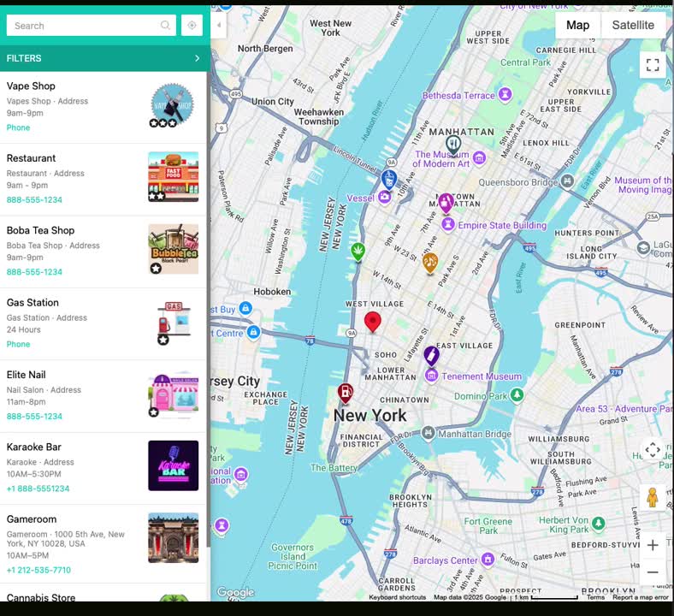Image resolution: width=674 pixels, height=616 pixels.
Task: Open the Boba Tea Shop listing
Action: coord(40,230)
